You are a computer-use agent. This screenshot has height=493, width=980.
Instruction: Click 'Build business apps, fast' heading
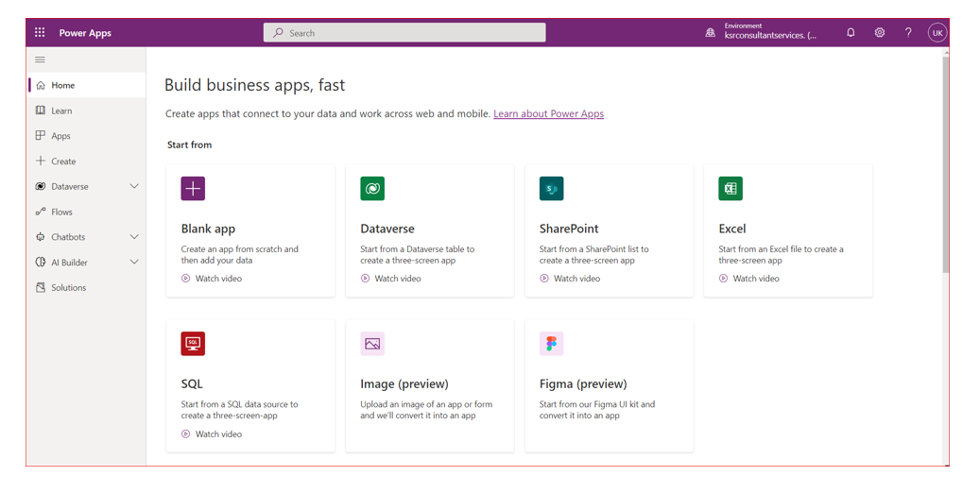pos(254,85)
